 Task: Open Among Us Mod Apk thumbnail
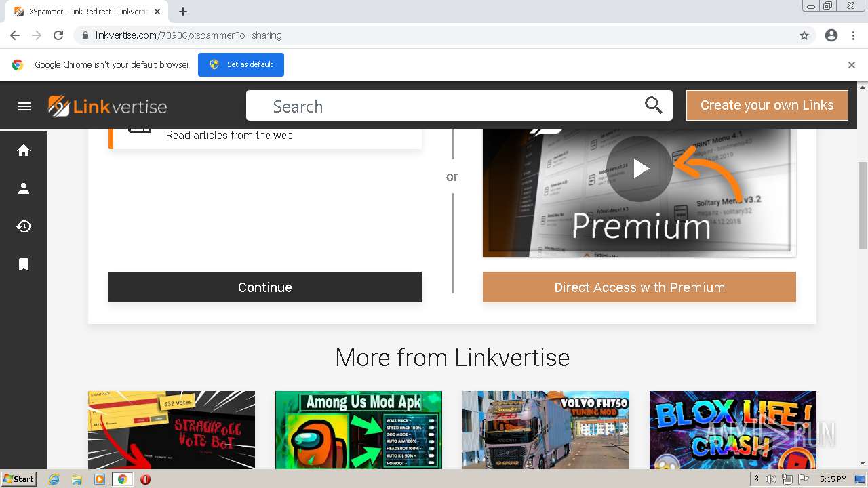[x=359, y=430]
